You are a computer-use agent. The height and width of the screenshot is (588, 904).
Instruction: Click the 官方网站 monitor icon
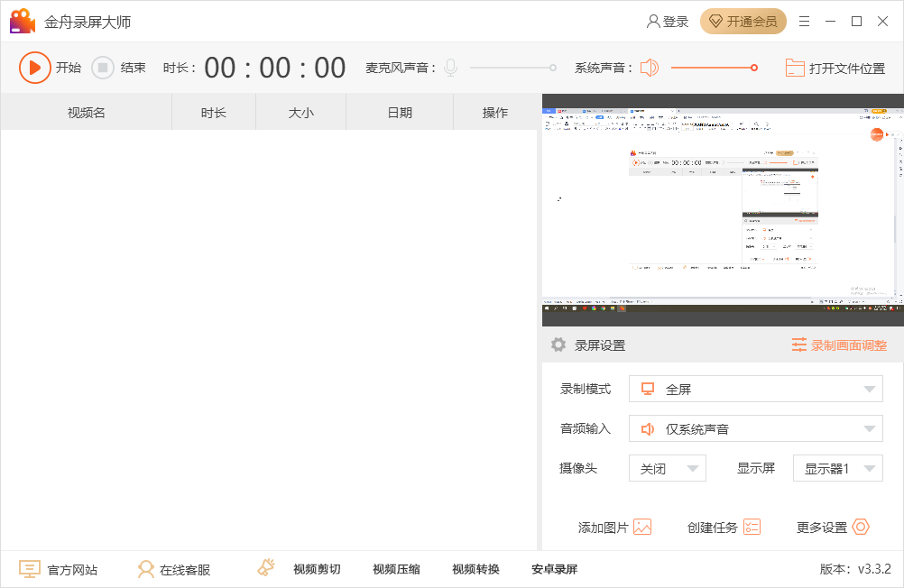point(30,569)
